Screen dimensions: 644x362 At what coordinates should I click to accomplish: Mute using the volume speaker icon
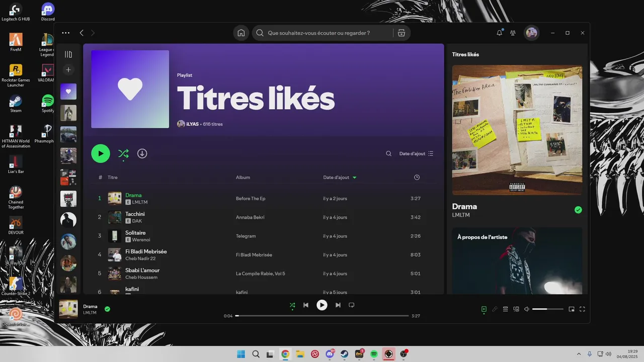pos(527,309)
